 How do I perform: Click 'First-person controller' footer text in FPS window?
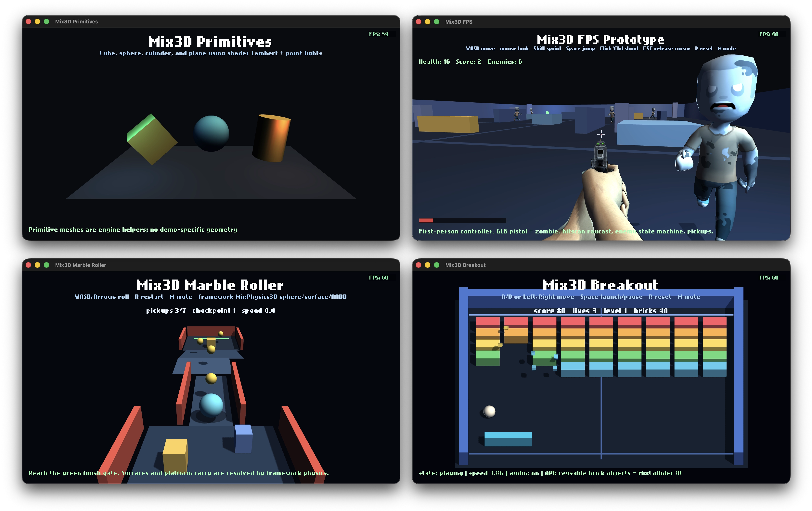click(x=565, y=231)
